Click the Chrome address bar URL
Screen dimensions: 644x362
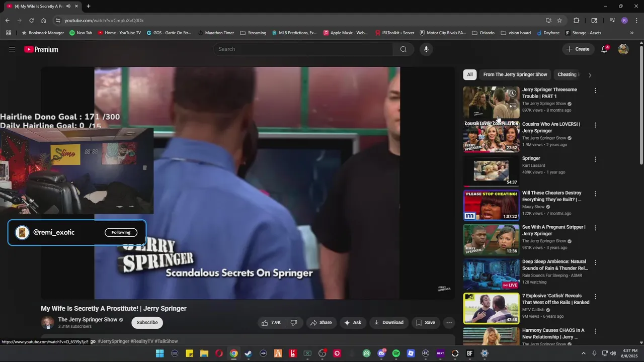pos(104,21)
